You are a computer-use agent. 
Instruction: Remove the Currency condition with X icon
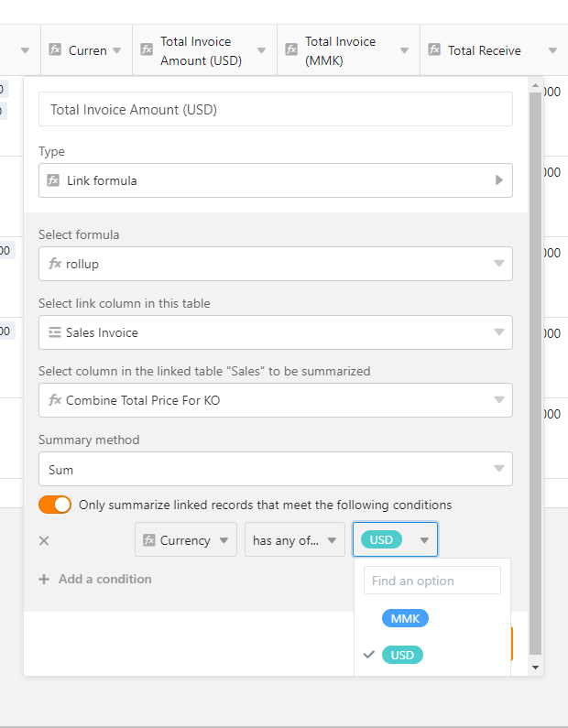(x=44, y=540)
